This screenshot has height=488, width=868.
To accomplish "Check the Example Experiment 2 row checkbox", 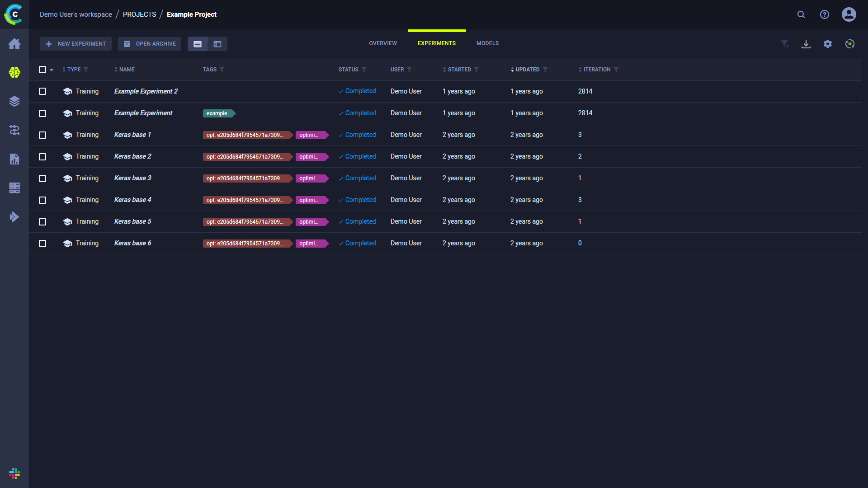I will pyautogui.click(x=42, y=91).
